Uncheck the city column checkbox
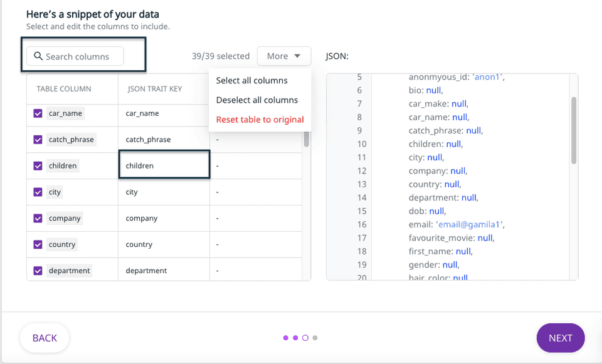Screen dimensions: 602x364 38,192
